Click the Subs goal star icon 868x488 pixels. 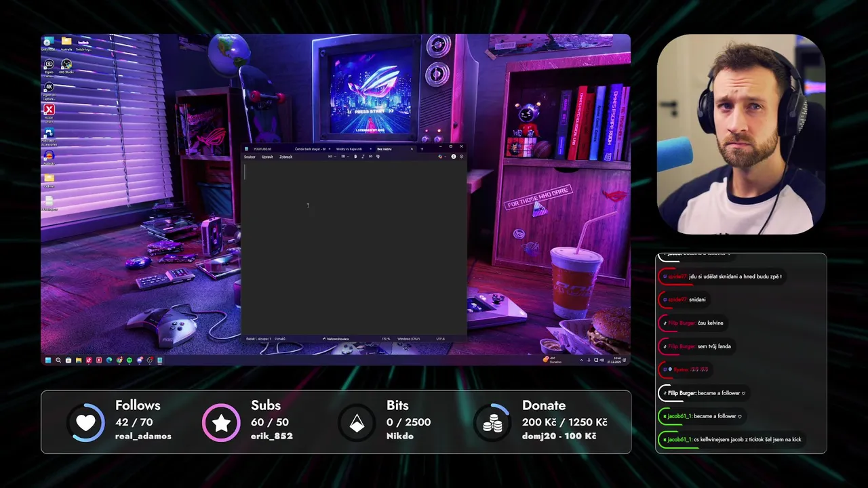point(221,422)
